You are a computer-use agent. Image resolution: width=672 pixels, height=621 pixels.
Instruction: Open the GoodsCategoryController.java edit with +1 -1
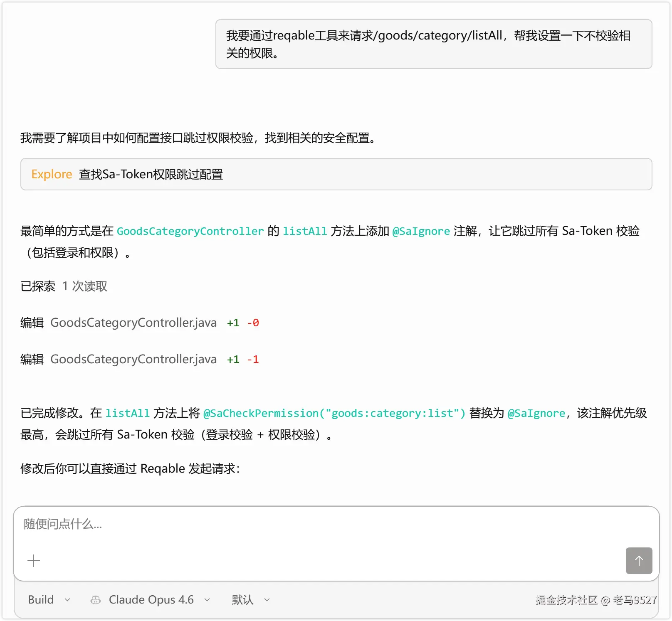tap(140, 359)
